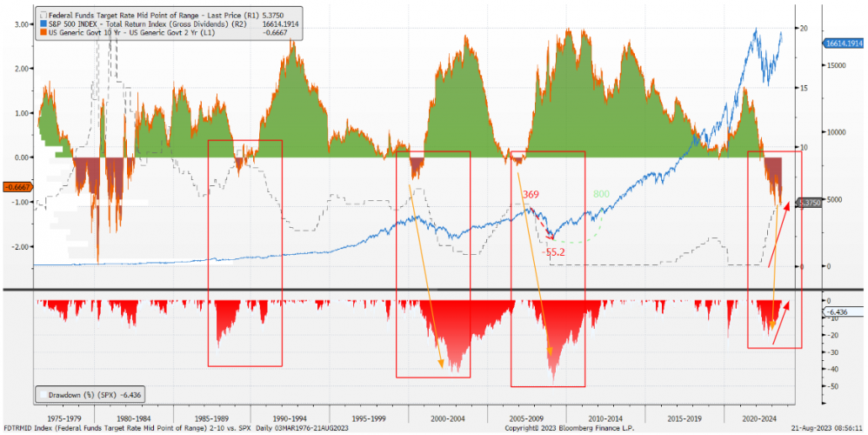Click the 2020-2024 x-axis label
868x435 pixels.
tap(760, 419)
